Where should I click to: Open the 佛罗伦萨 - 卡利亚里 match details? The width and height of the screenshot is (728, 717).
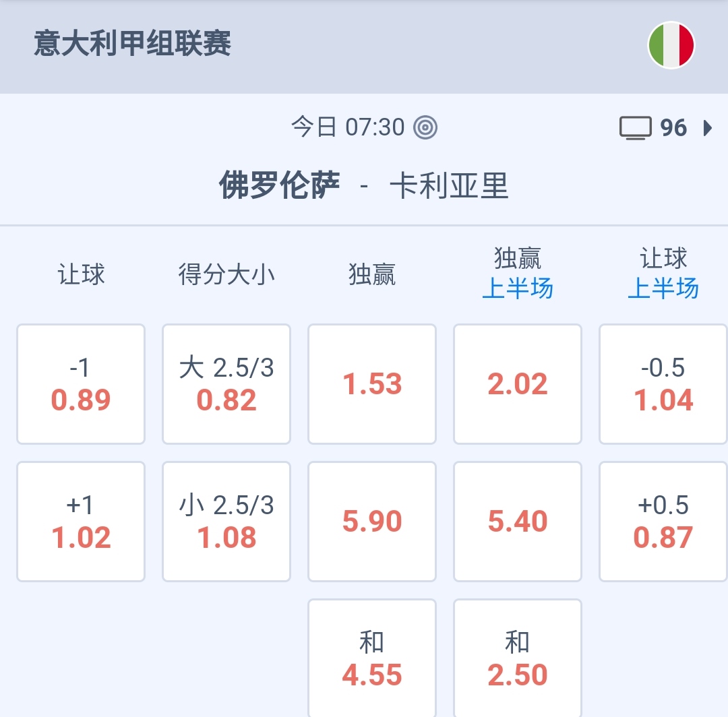[364, 185]
